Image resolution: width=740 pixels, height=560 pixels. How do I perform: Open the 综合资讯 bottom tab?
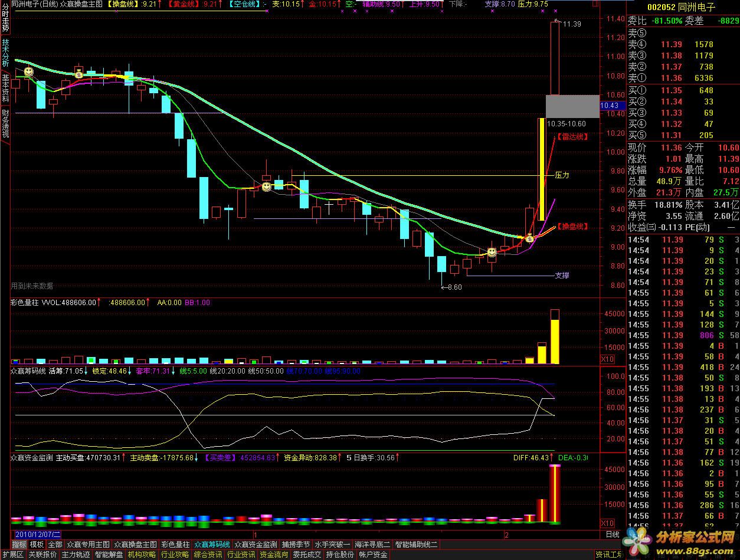208,555
